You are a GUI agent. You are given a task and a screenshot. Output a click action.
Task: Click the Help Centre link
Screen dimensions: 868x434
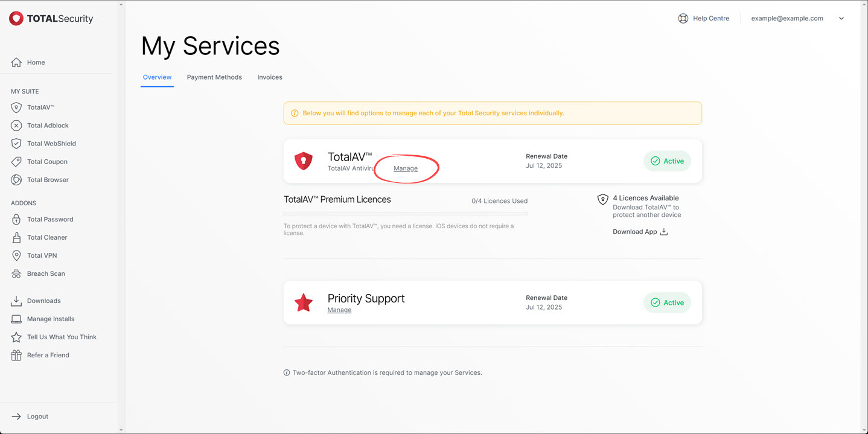(x=711, y=19)
